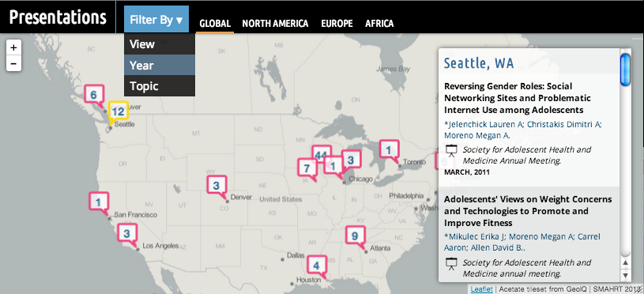Zoom out the map with minus button

point(13,64)
